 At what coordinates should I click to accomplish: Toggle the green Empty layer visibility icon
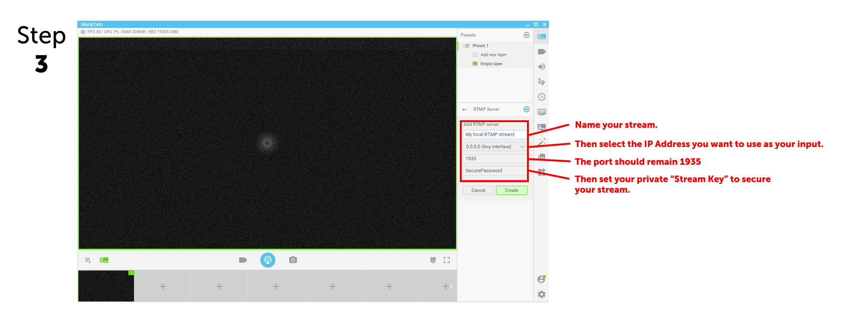(475, 64)
